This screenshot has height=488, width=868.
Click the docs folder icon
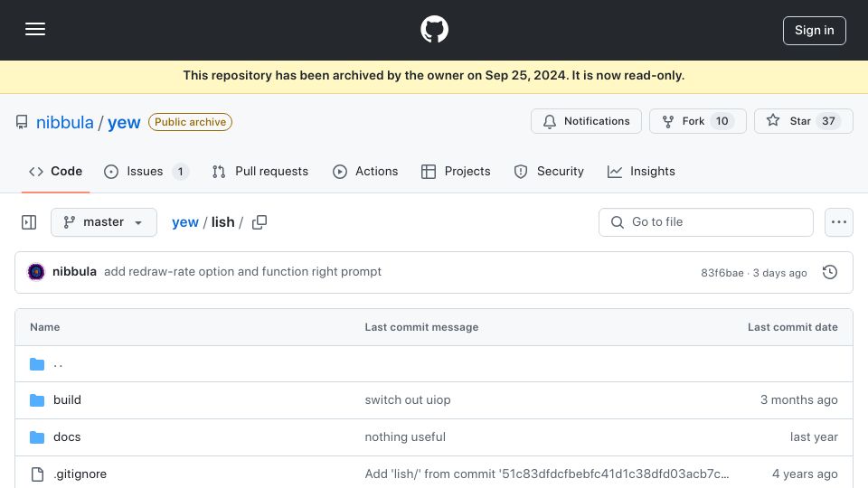[x=37, y=437]
